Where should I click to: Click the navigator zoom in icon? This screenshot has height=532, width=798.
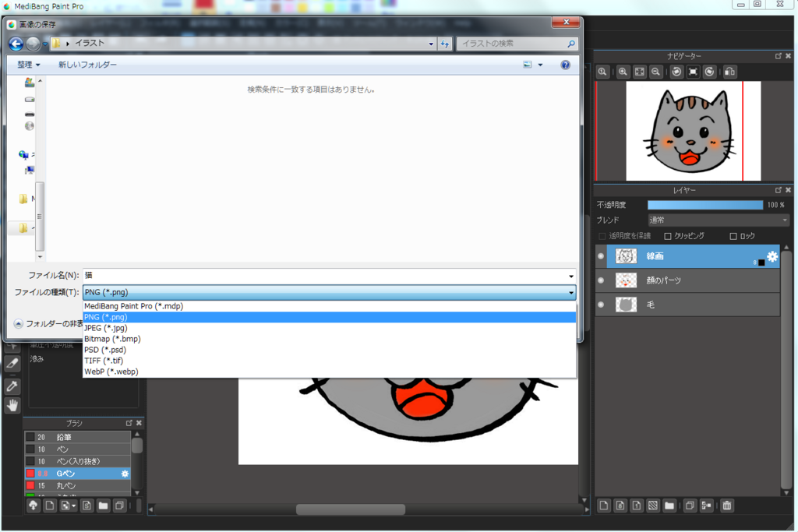coord(623,72)
